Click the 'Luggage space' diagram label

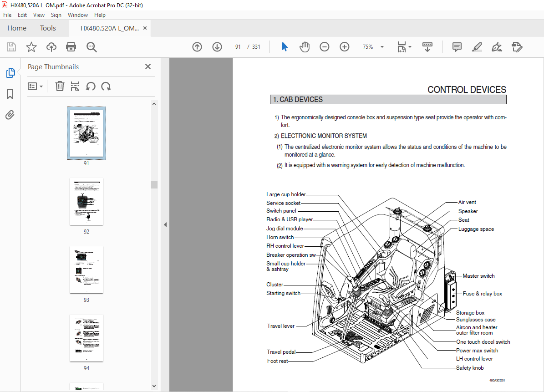(x=476, y=229)
